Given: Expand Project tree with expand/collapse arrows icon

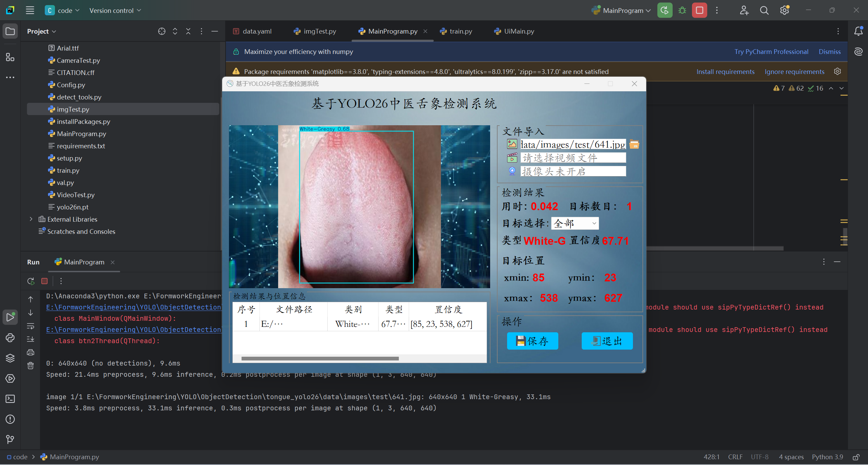Looking at the screenshot, I should pos(175,31).
